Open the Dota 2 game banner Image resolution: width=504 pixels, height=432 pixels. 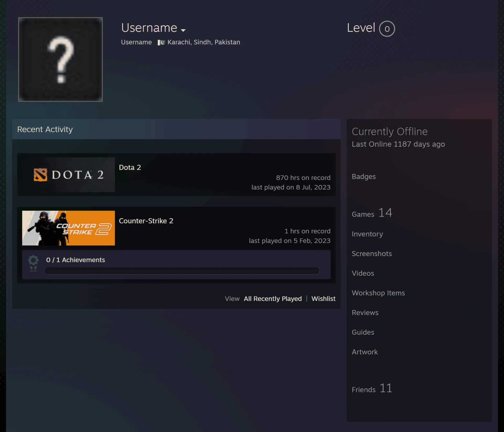point(69,175)
